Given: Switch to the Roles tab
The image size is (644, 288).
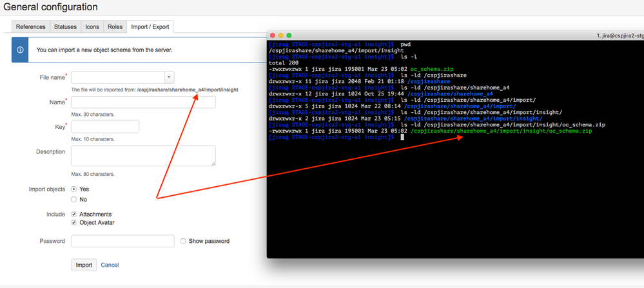Looking at the screenshot, I should click(x=115, y=26).
